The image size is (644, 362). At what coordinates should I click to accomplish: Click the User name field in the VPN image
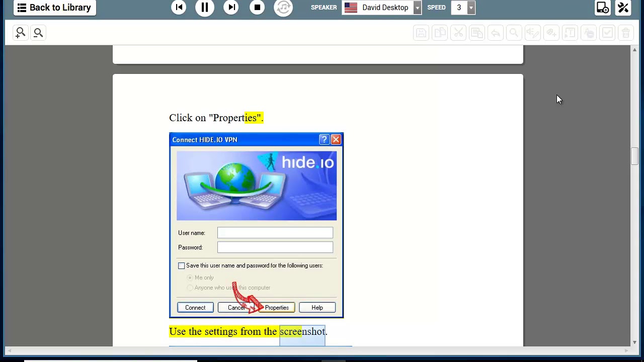[x=275, y=233]
